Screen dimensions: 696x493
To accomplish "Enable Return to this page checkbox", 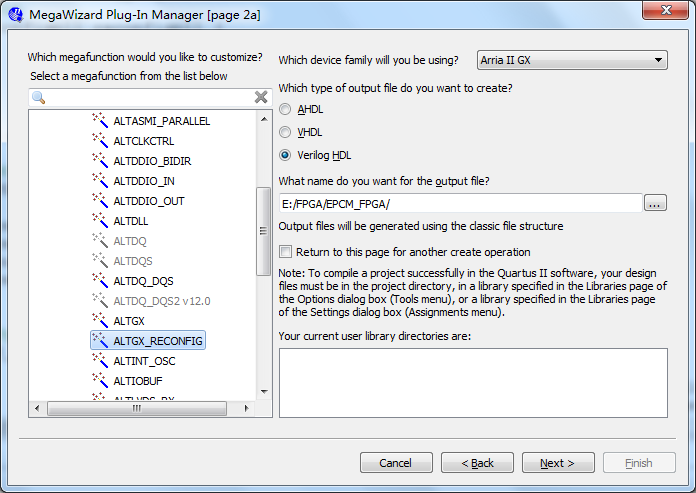I will point(286,252).
